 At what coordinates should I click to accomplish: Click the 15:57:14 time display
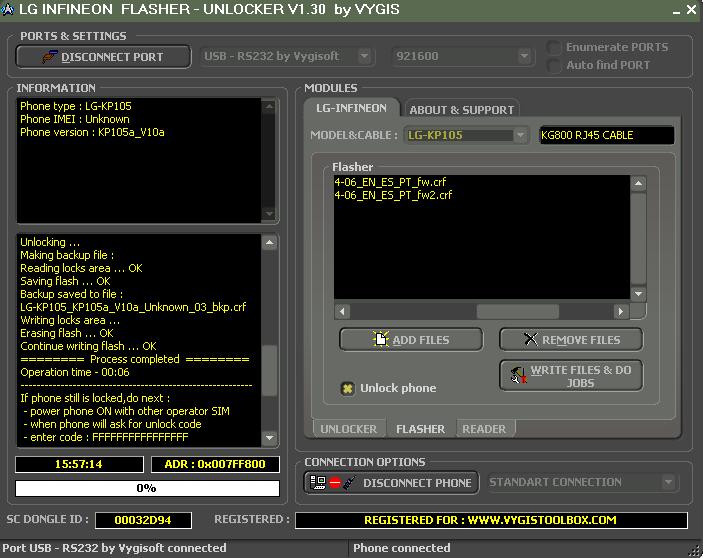pos(79,464)
